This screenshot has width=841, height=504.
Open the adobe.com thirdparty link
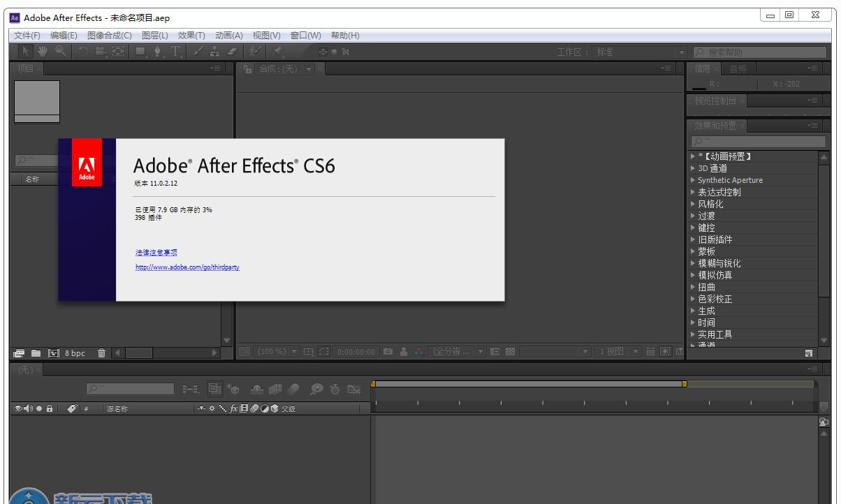coord(187,267)
